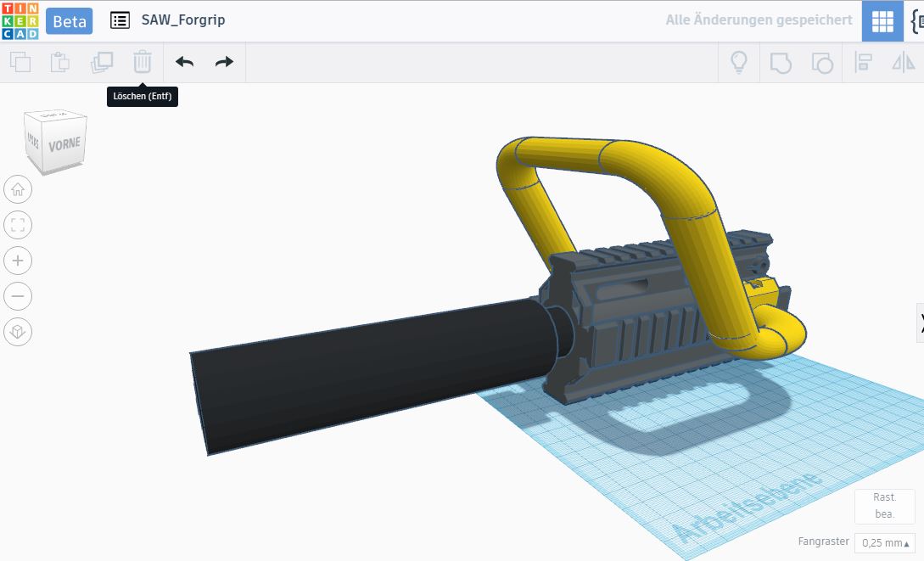The height and width of the screenshot is (561, 924).
Task: Select the align tool icon
Action: pyautogui.click(x=863, y=62)
